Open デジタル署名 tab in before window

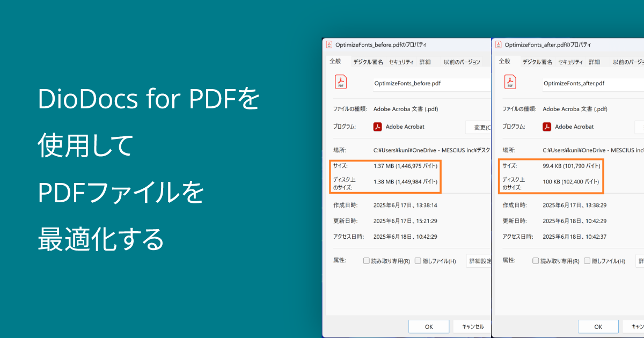pyautogui.click(x=368, y=62)
